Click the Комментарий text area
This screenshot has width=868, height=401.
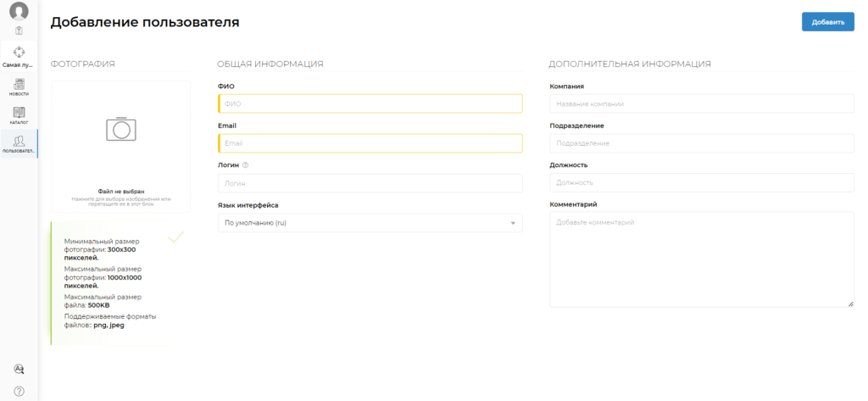point(701,259)
